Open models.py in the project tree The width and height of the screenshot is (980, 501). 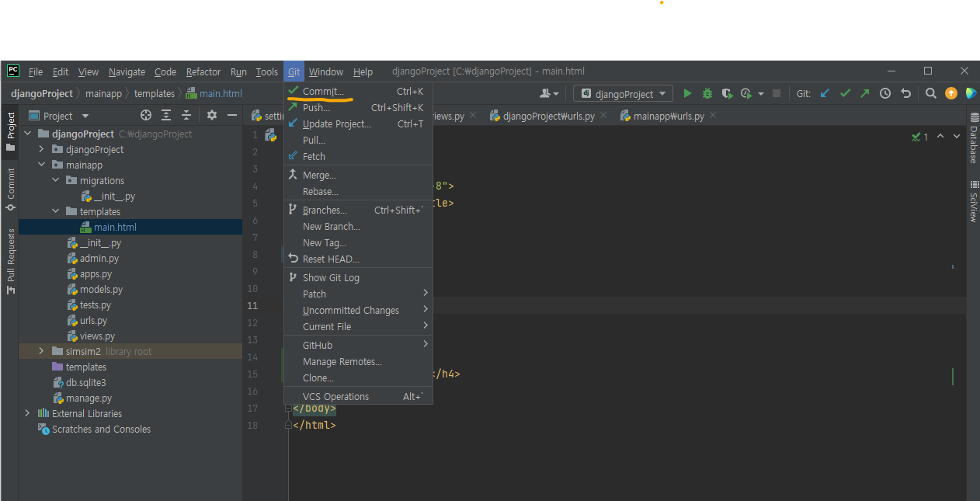click(101, 289)
